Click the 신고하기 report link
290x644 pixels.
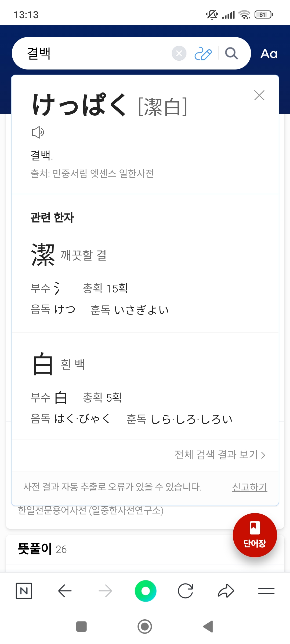[249, 487]
